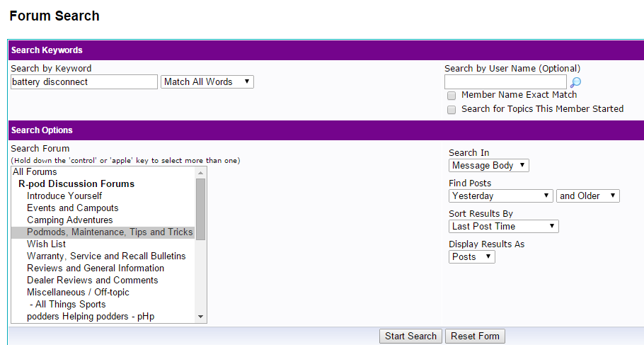Image resolution: width=644 pixels, height=345 pixels.
Task: Select R-pod Discussion Forums list entry
Action: point(103,183)
